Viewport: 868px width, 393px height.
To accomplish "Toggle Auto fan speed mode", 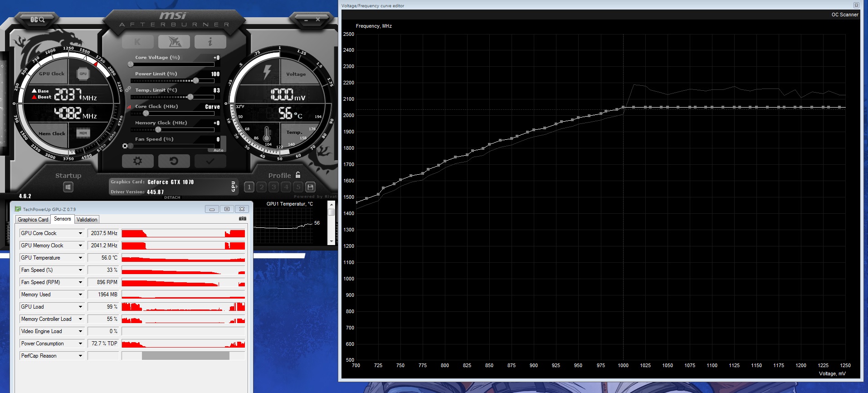I will coord(218,150).
